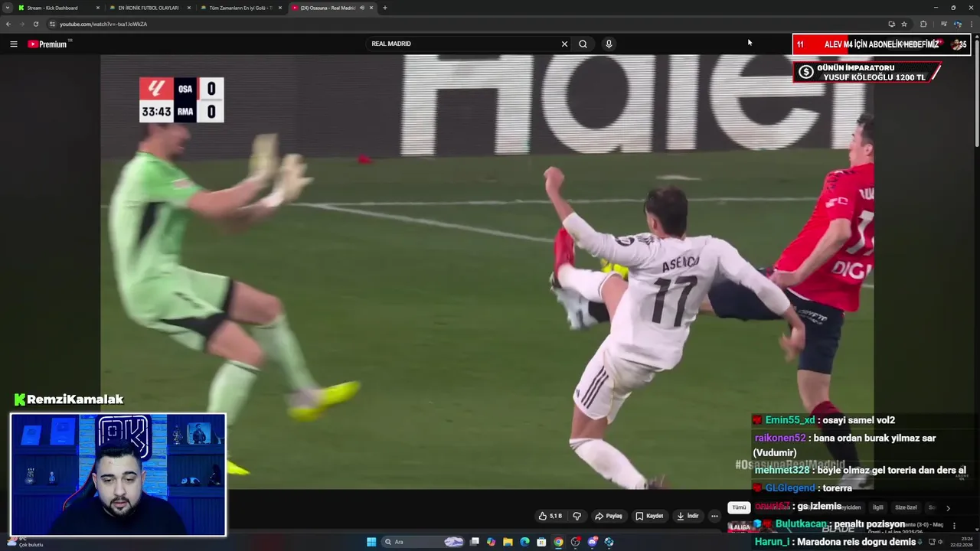Switch to Tüm Zamanların En İyi Golü tab
Image resolution: width=980 pixels, height=551 pixels.
click(241, 8)
